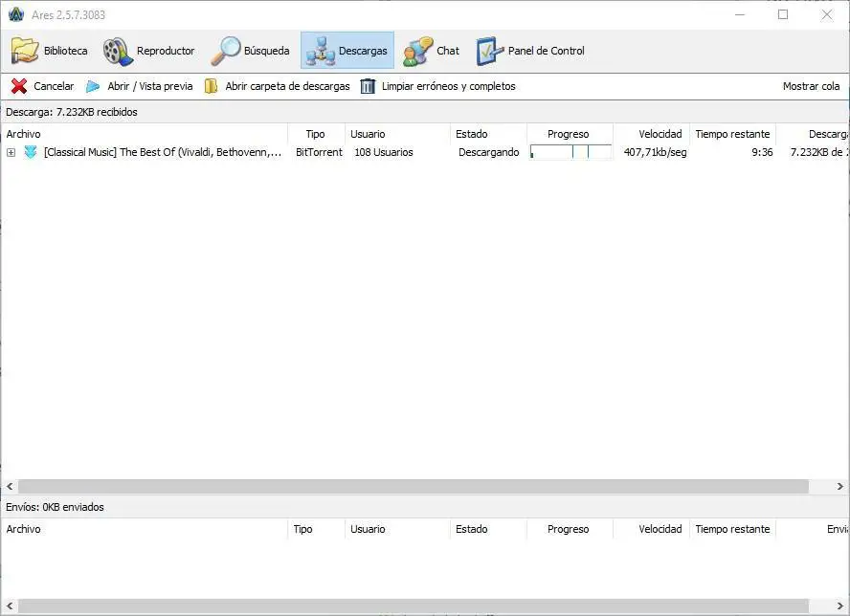Screen dimensions: 850x616
Task: Click the yellow downloads folder icon
Action: [211, 86]
